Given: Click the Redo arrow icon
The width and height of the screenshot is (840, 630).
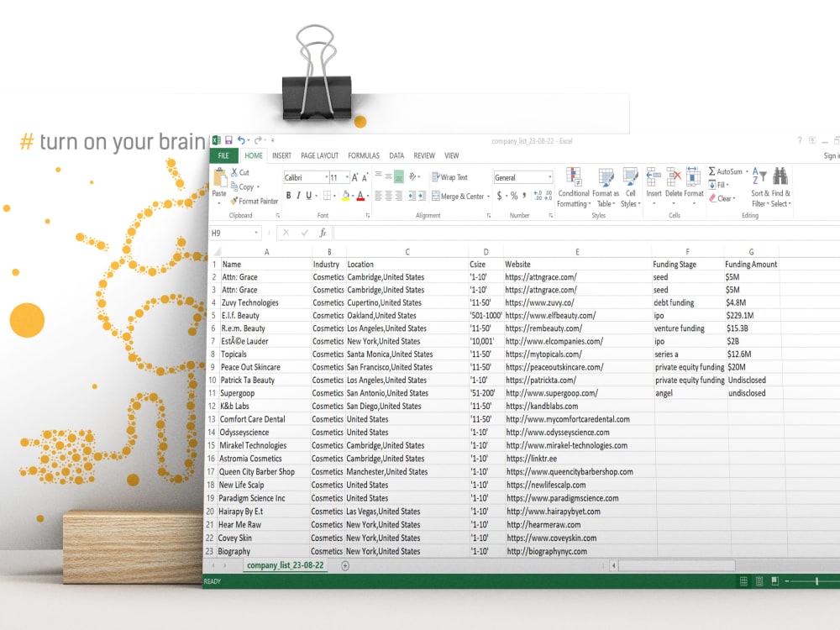Looking at the screenshot, I should click(258, 140).
